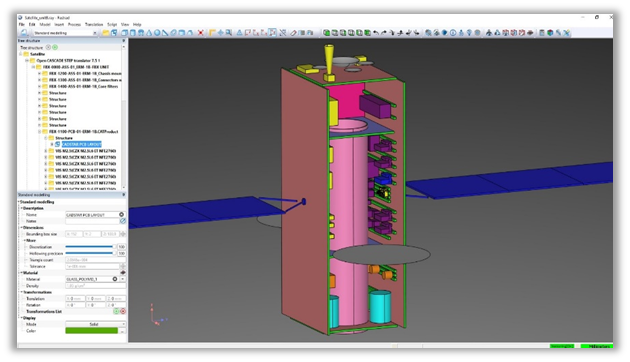
Task: Open the Model menu
Action: tap(45, 25)
